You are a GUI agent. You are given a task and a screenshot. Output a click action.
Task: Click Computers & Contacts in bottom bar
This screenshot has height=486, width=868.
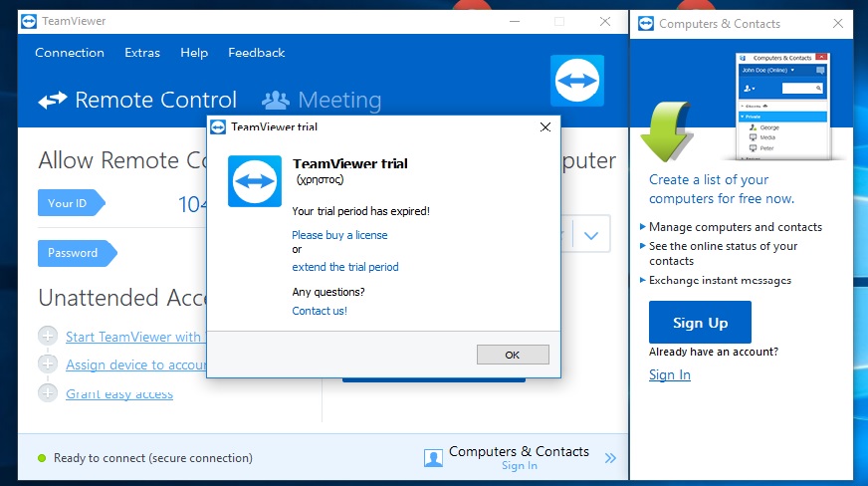point(519,452)
